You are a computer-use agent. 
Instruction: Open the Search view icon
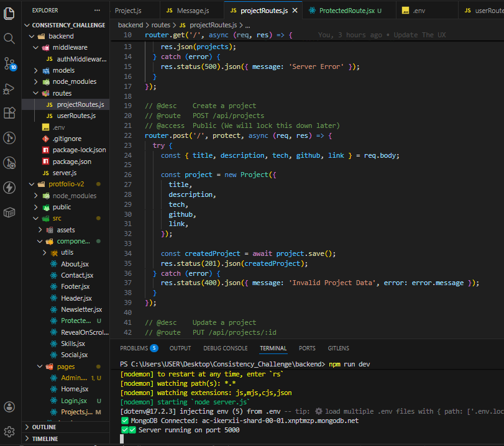(9, 39)
